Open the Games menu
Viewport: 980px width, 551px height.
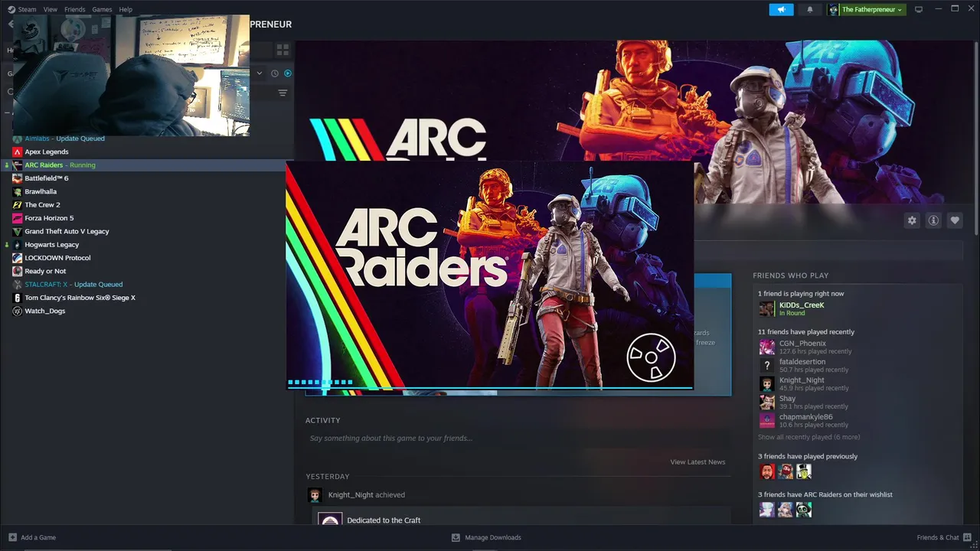tap(102, 9)
